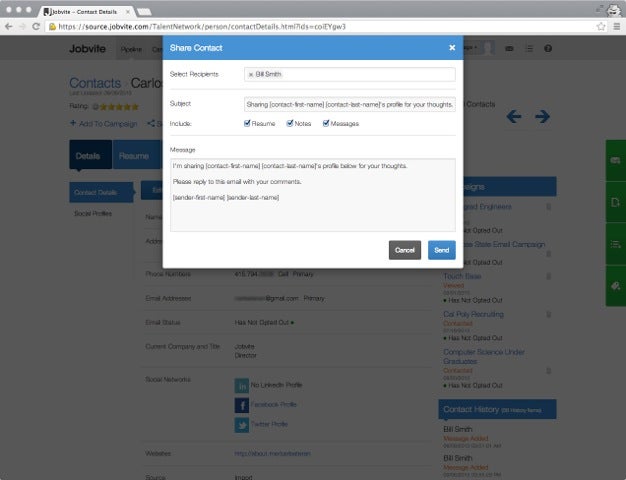Click the user avatar in header
This screenshot has height=480, width=626.
point(488,48)
